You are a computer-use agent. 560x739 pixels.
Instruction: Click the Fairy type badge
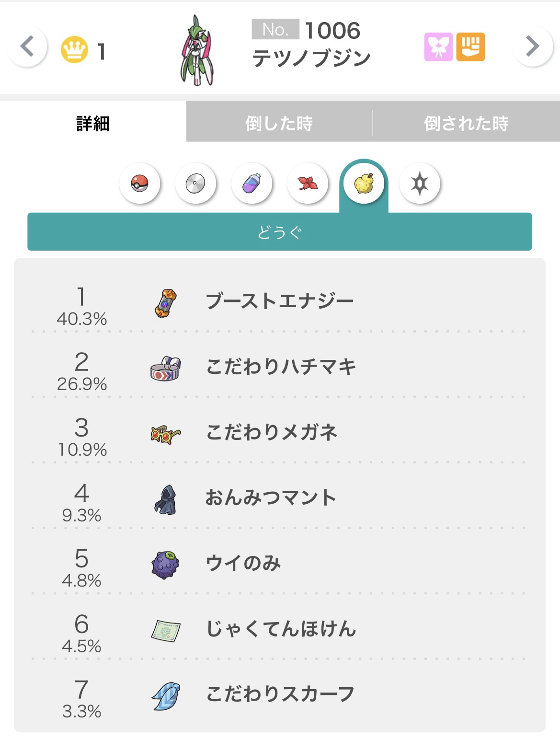pos(438,47)
